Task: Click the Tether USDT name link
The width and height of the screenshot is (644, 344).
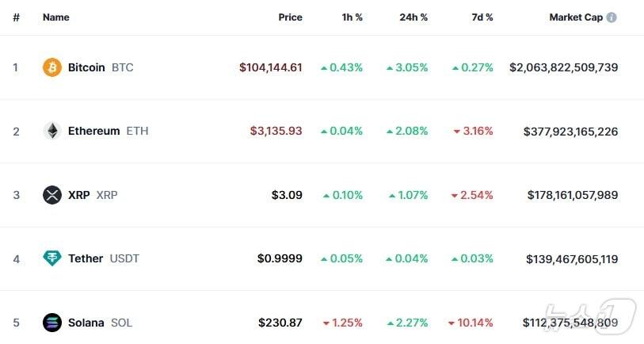Action: tap(86, 258)
